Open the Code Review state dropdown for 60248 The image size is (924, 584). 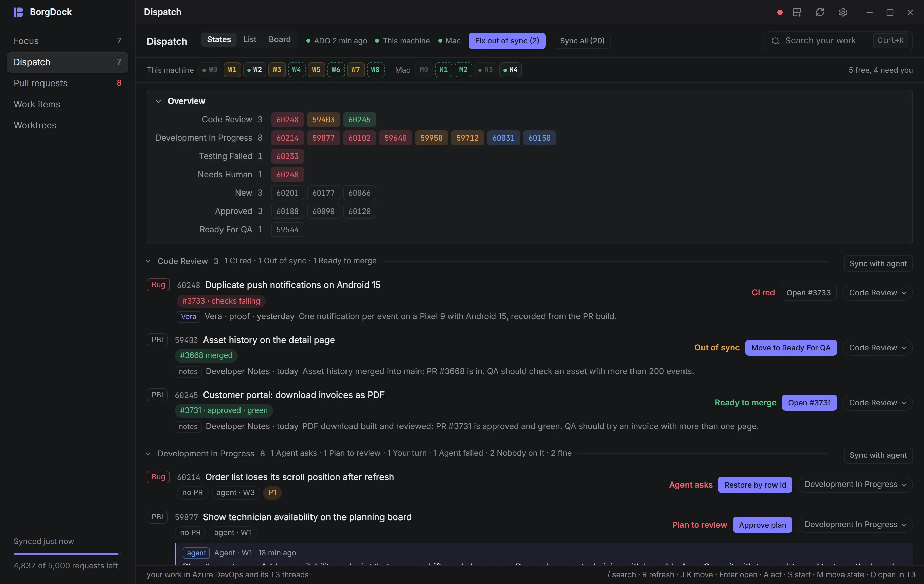(877, 293)
